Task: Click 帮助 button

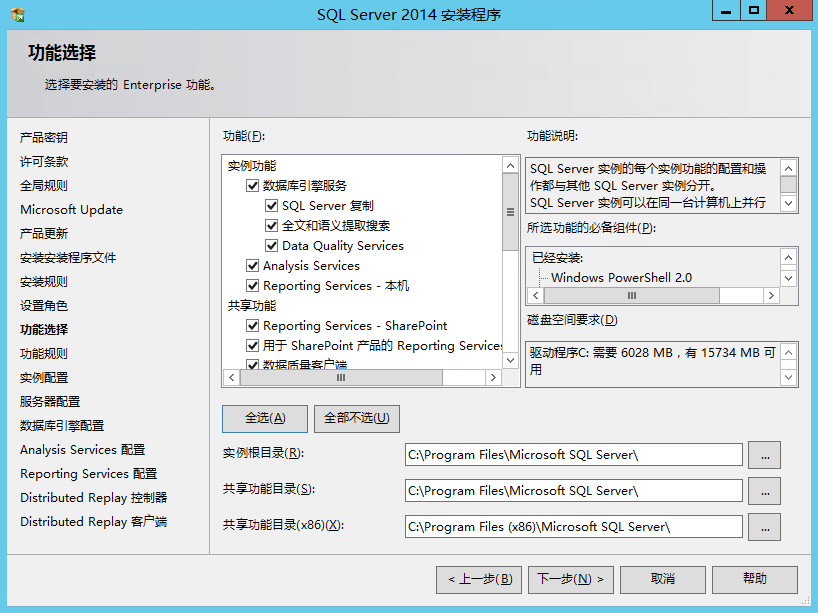Action: pyautogui.click(x=755, y=579)
